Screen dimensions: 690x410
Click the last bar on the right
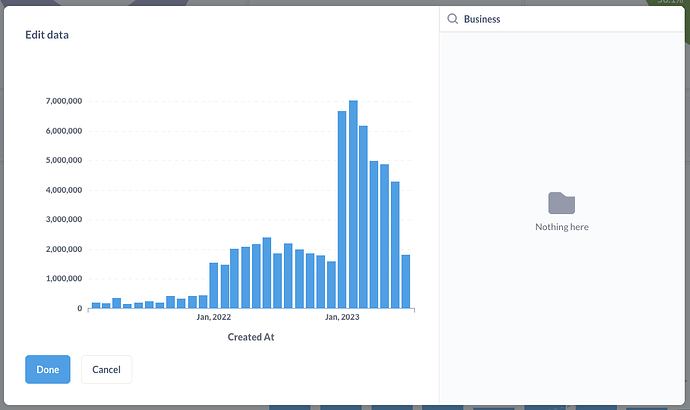(406, 282)
